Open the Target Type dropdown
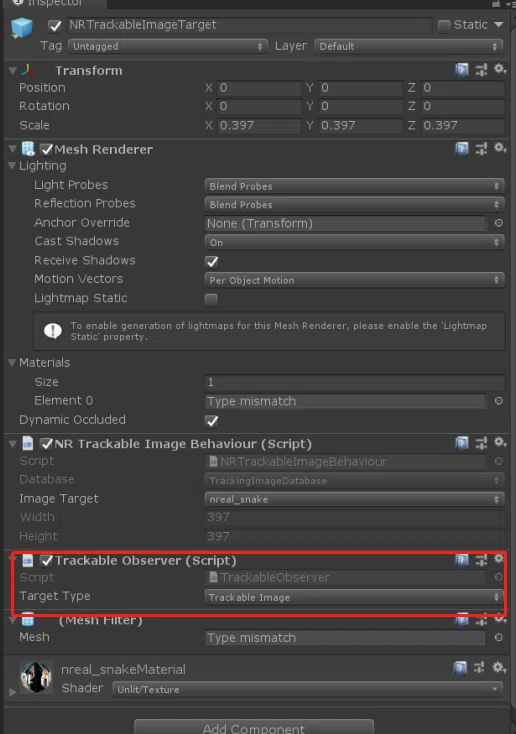The width and height of the screenshot is (516, 734). click(x=354, y=597)
